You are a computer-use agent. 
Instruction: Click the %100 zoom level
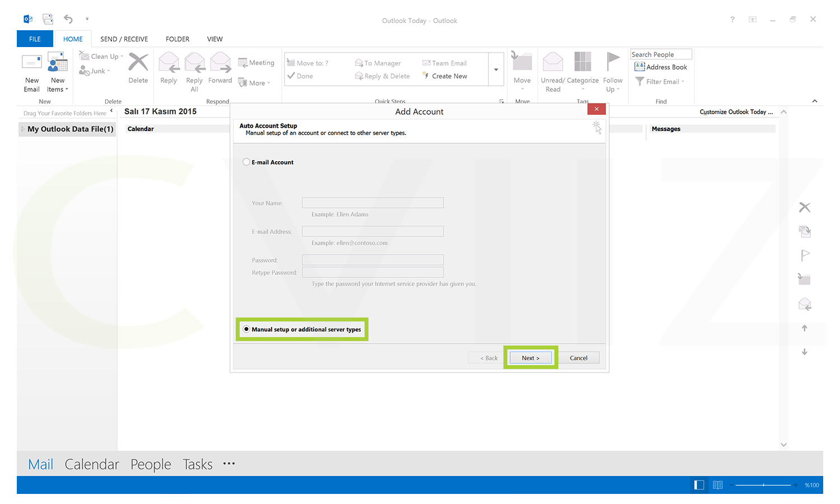pos(812,485)
